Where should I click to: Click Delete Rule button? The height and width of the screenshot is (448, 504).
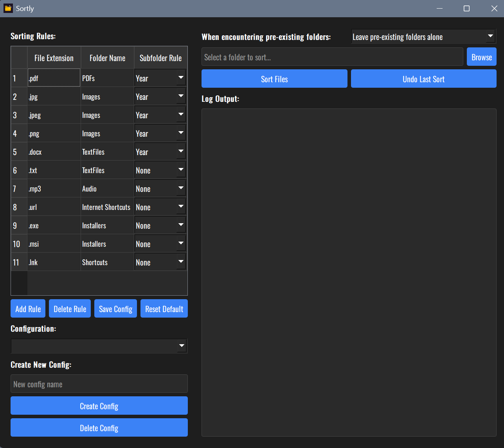(x=70, y=309)
